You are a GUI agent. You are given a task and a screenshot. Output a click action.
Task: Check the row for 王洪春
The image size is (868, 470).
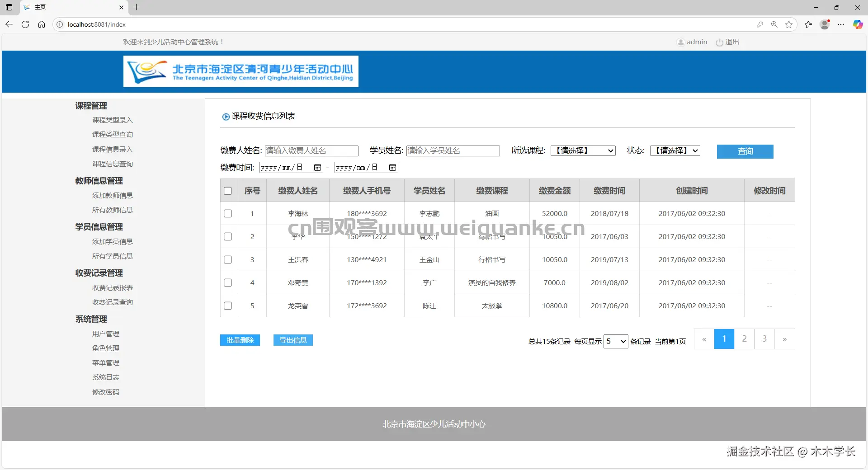pos(228,259)
